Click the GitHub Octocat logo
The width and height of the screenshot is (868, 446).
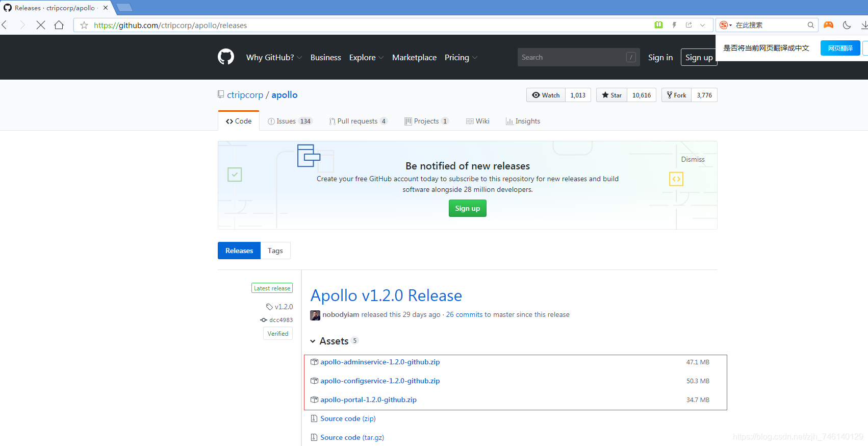pos(226,57)
